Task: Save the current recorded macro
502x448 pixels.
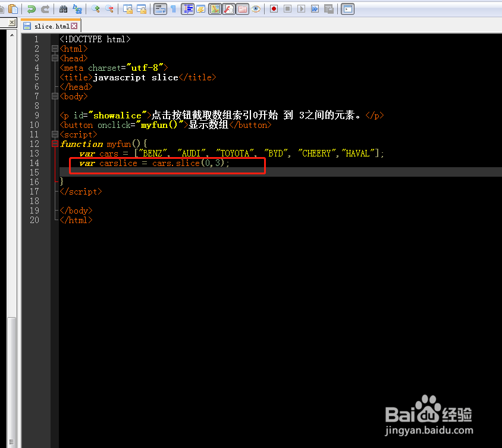Action: click(329, 9)
